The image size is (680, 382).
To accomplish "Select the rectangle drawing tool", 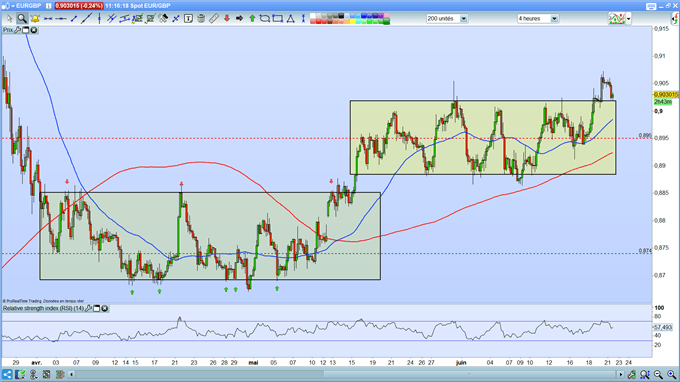I will point(278,19).
